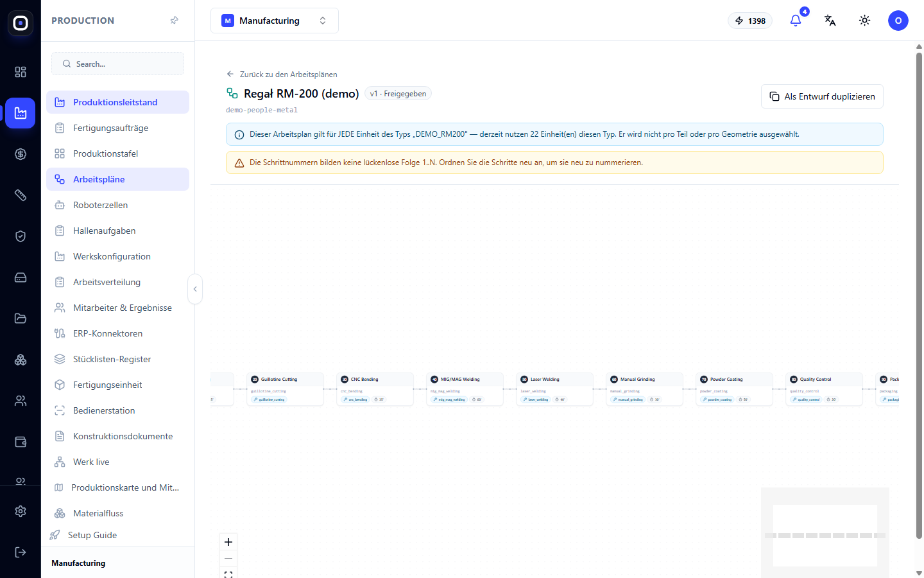
Task: Click Als Entwurf duplizieren
Action: tap(822, 96)
